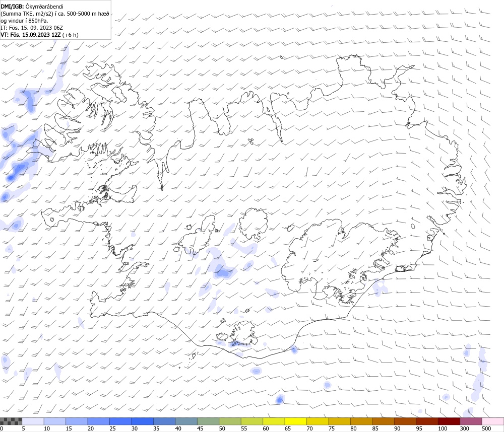The height and width of the screenshot is (432, 504).
Task: Click the swatch between 60 and 65
Action: point(274,421)
